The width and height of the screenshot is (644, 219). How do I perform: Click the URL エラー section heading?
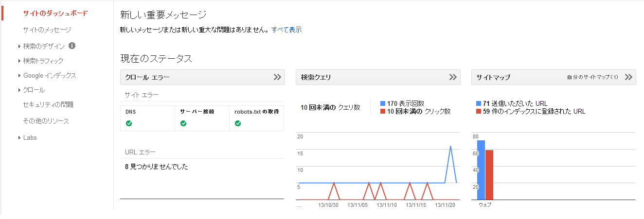click(141, 152)
